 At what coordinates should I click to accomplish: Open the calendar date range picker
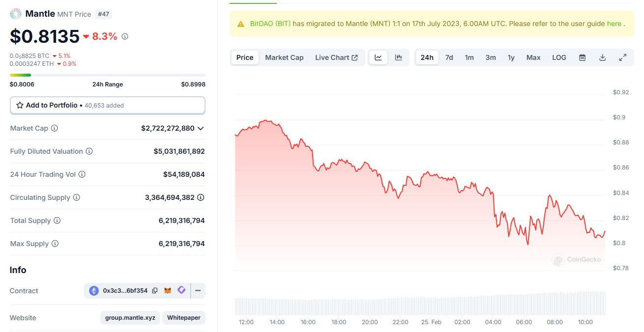582,57
